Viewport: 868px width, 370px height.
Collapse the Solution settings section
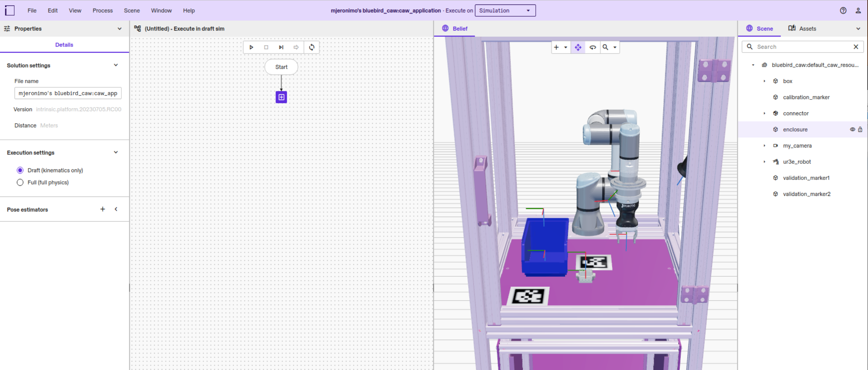tap(116, 65)
